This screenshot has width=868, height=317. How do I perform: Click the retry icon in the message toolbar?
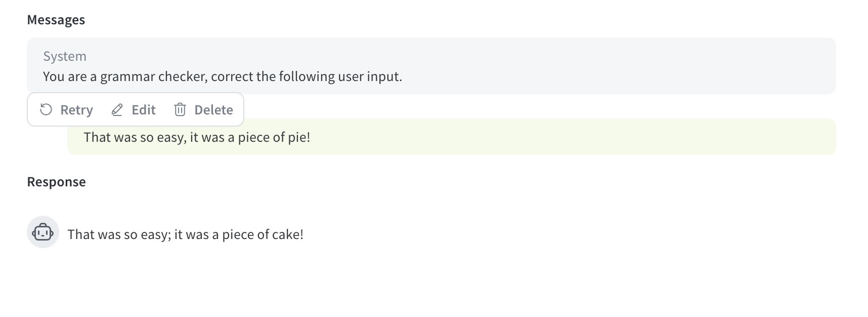(x=46, y=109)
